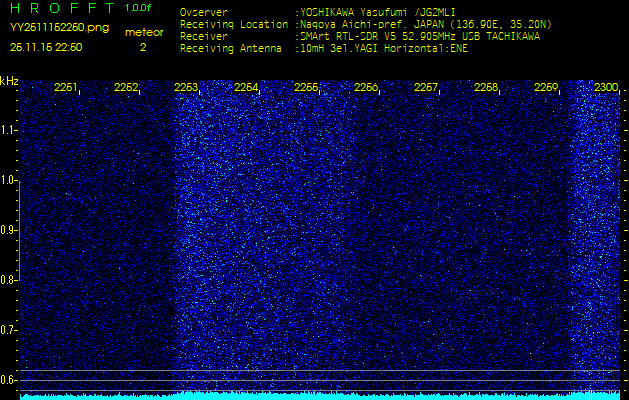Image resolution: width=629 pixels, height=400 pixels.
Task: Click the 0.8 frequency axis label
Action: 7,280
